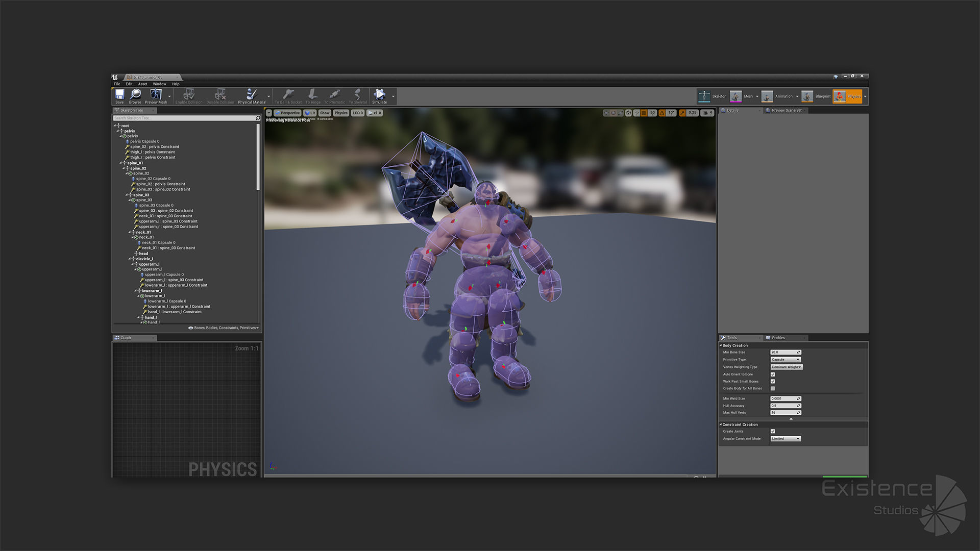
Task: Check Create Body for All Bones
Action: click(x=773, y=389)
